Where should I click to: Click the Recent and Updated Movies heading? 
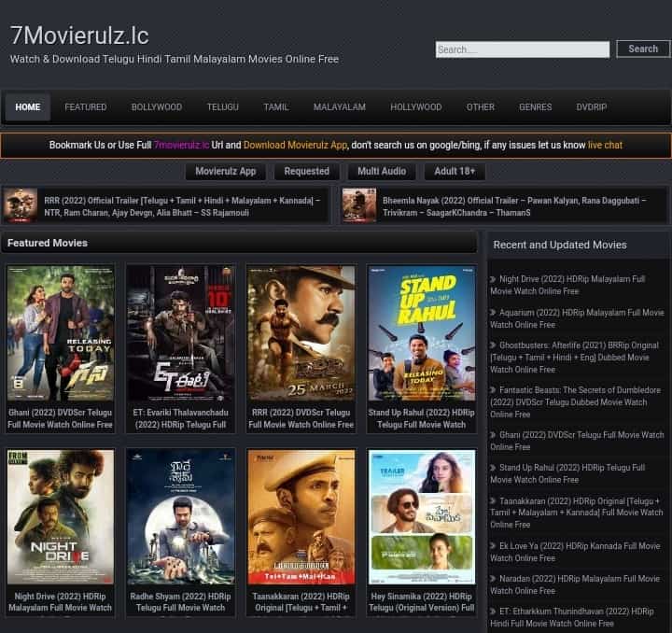[x=560, y=245]
